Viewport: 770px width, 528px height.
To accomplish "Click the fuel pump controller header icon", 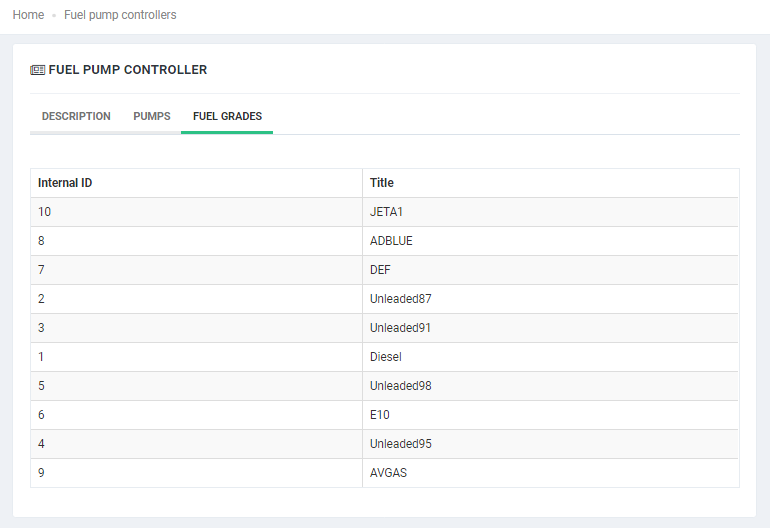I will click(x=37, y=70).
